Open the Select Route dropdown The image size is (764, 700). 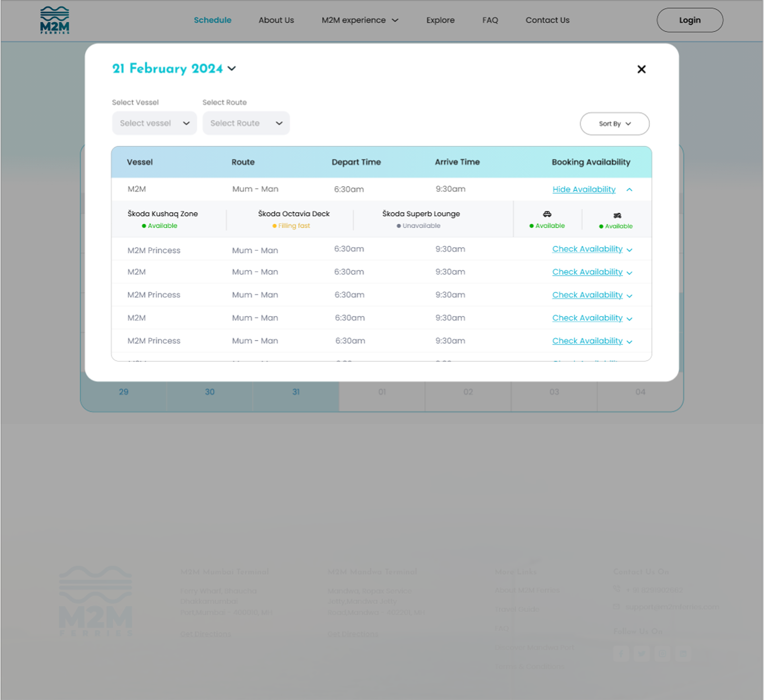tap(246, 123)
